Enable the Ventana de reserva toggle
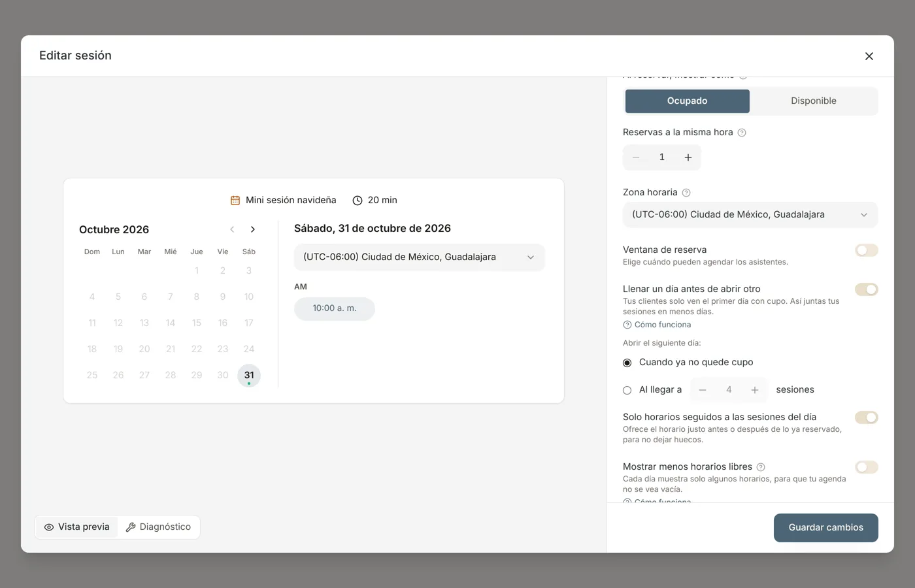Image resolution: width=915 pixels, height=588 pixels. pos(867,250)
